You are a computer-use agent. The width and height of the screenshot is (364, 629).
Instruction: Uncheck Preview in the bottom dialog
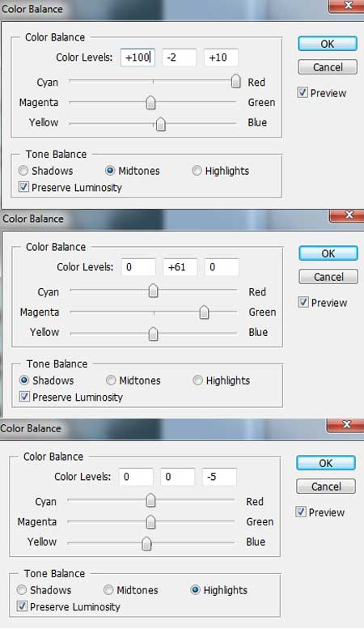[300, 512]
